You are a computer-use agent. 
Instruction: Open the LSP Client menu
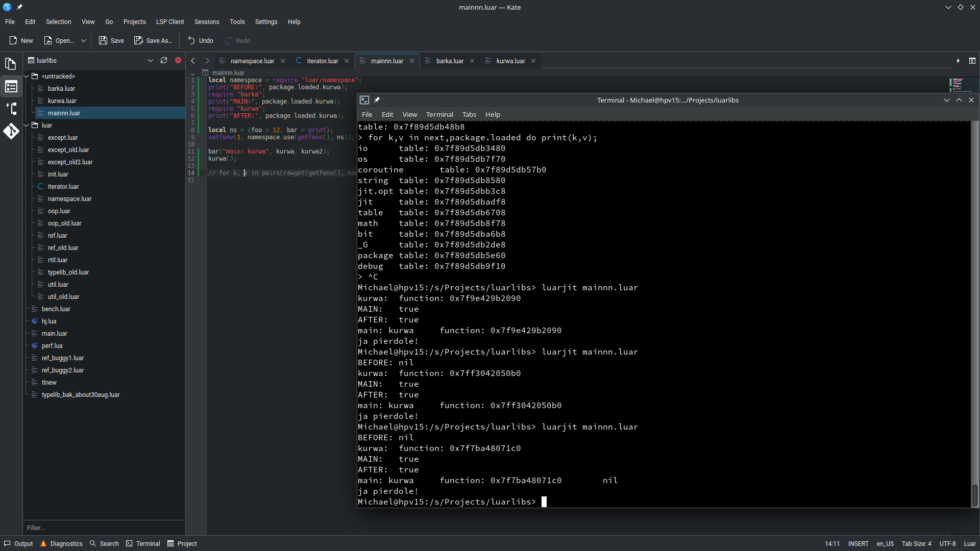pyautogui.click(x=169, y=22)
